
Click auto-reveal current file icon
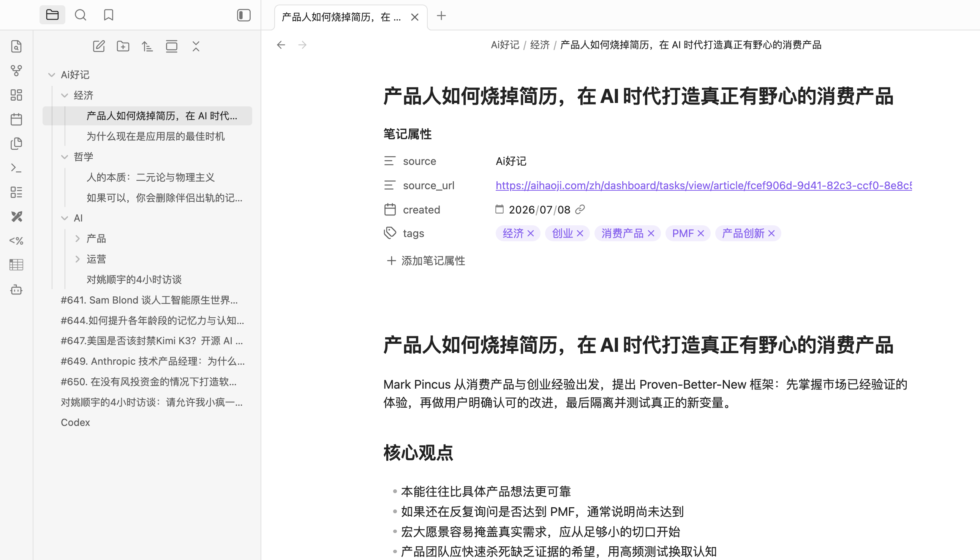point(171,46)
